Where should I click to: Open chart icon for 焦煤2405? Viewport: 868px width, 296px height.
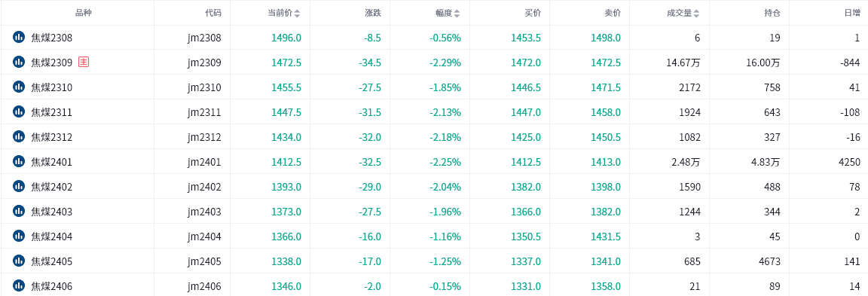click(19, 261)
